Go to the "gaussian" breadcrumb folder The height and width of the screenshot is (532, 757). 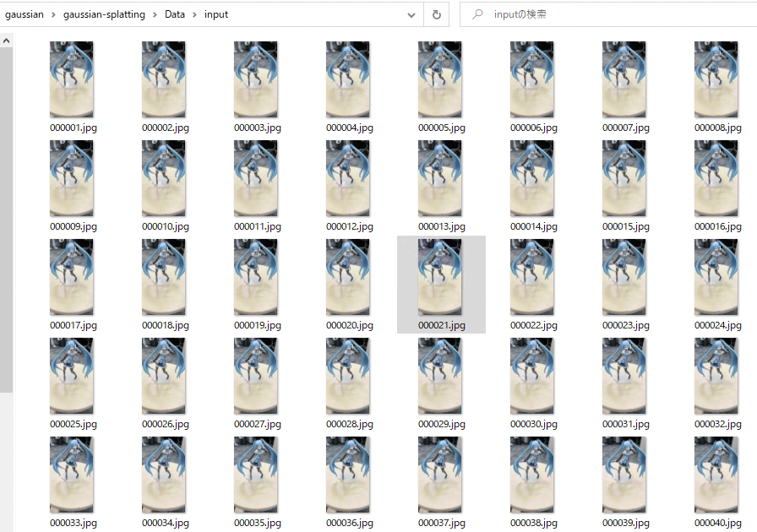25,14
